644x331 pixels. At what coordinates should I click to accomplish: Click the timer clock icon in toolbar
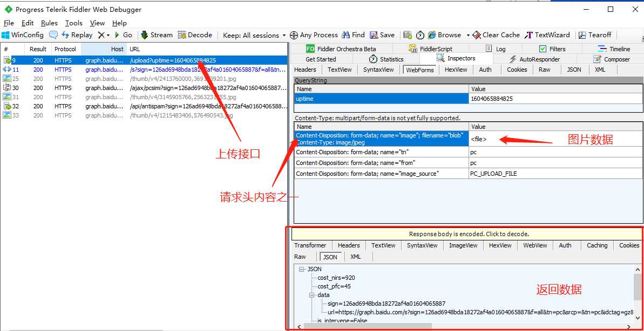(x=420, y=35)
